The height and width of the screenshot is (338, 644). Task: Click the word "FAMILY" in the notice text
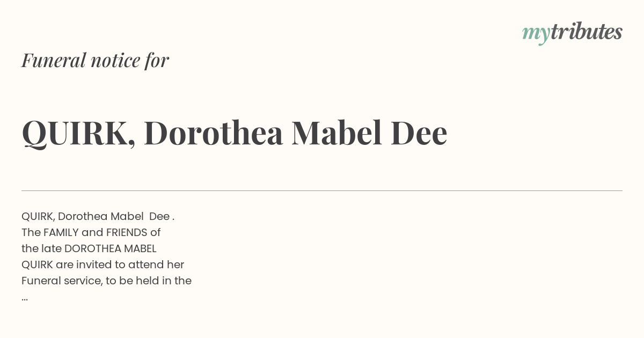coord(61,232)
